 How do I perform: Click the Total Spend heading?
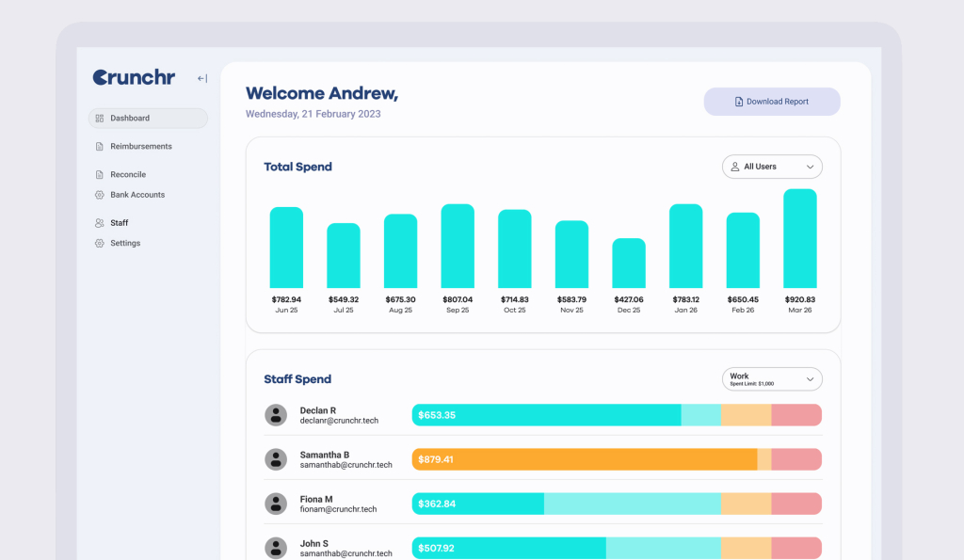298,167
